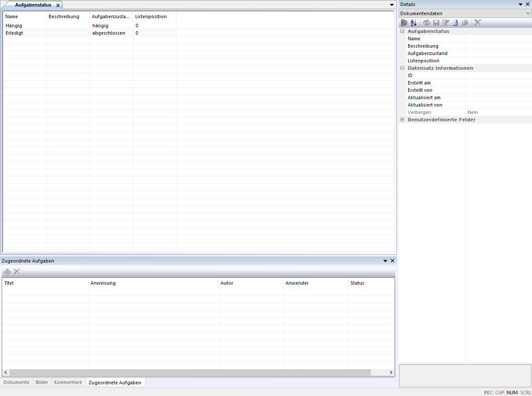
Task: Collapse the Datensatz Informationen group
Action: pyautogui.click(x=402, y=68)
